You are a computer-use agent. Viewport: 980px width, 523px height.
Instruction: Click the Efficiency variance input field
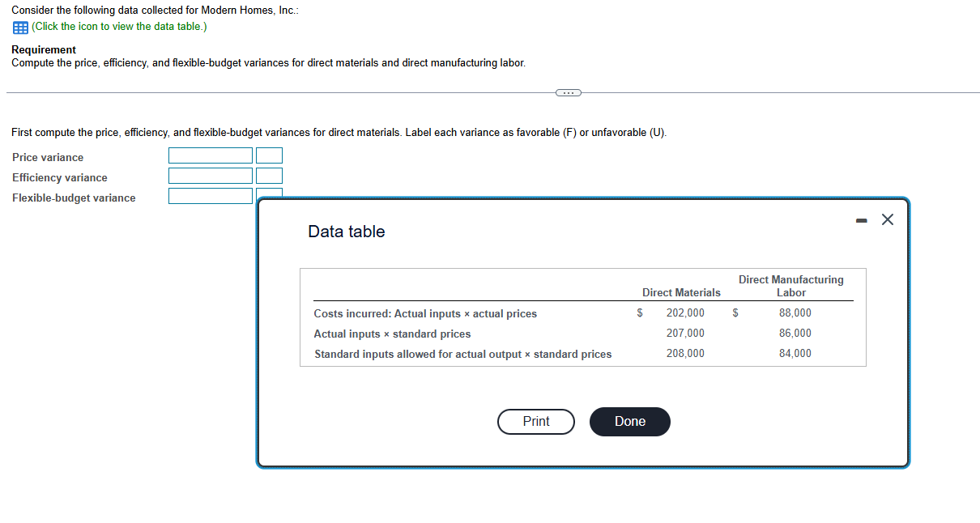coord(210,176)
